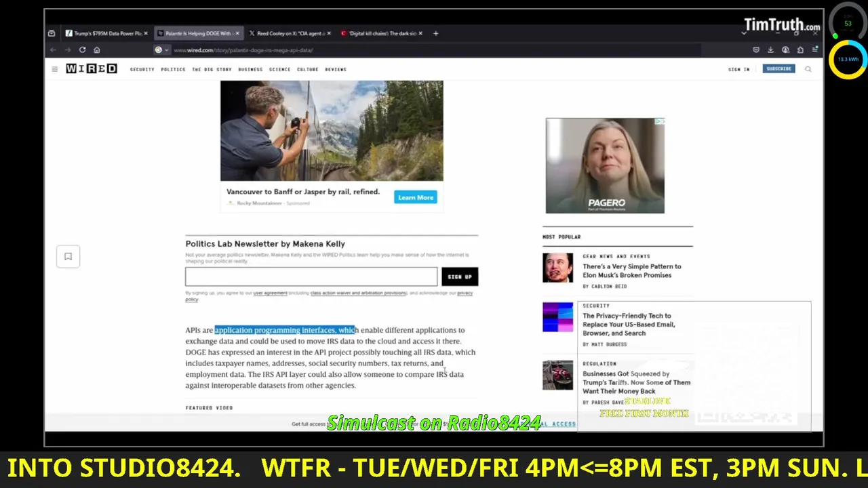868x488 pixels.
Task: Click the Subscribe button
Action: 778,68
